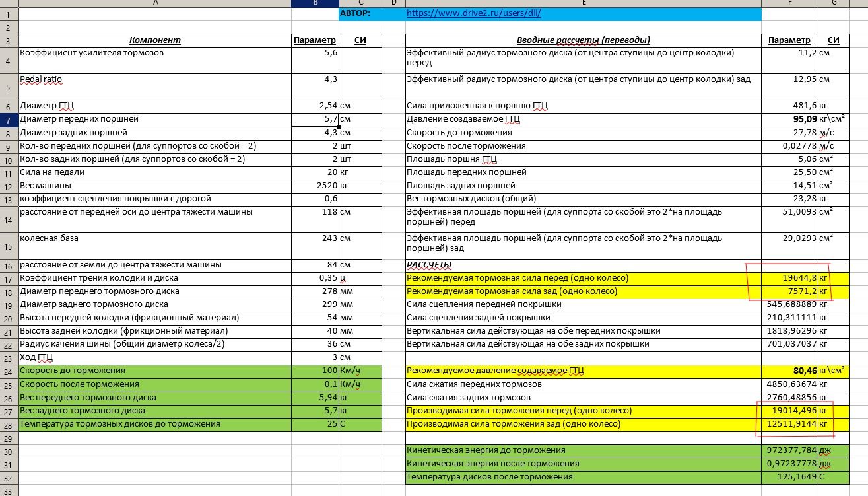
Task: Click front pistons area value 25,50
Action: click(x=789, y=172)
